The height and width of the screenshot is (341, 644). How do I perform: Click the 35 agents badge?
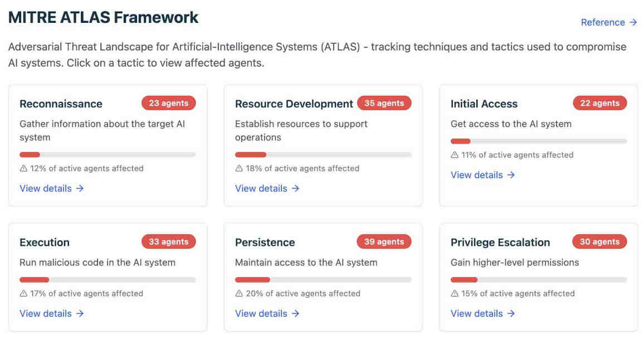(384, 103)
